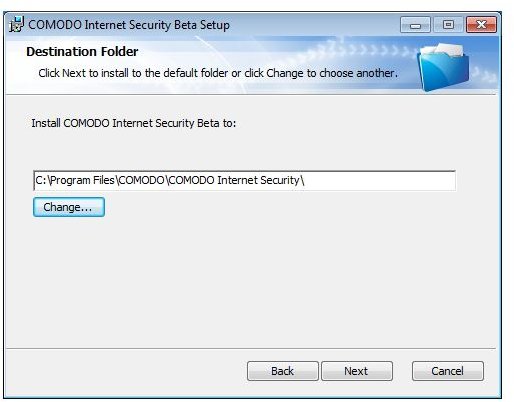Click the setup installer icon in title bar
Screen dimensions: 514x402
point(16,24)
